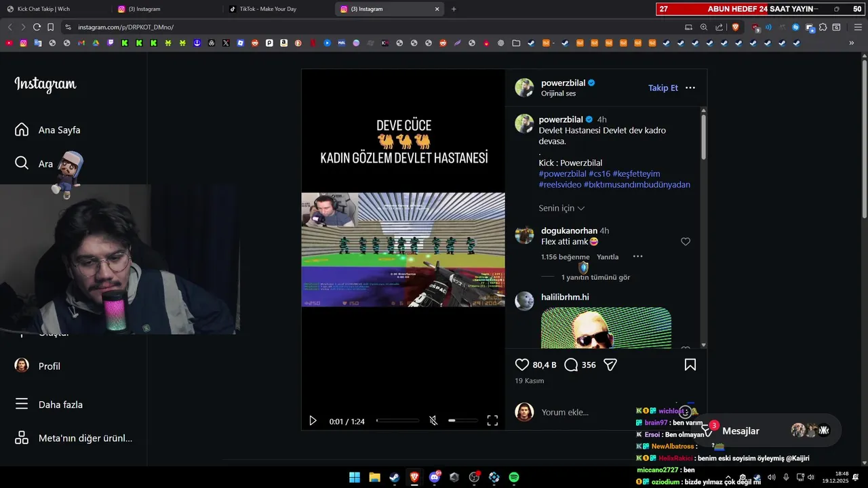868x488 pixels.
Task: Close the active Instagram tab
Action: (x=437, y=9)
